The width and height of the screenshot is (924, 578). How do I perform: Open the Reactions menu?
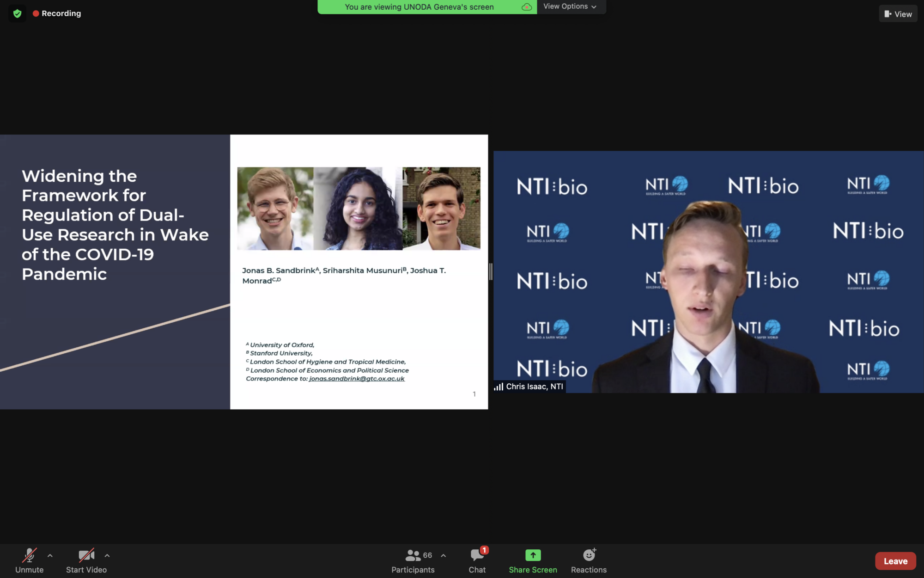589,560
